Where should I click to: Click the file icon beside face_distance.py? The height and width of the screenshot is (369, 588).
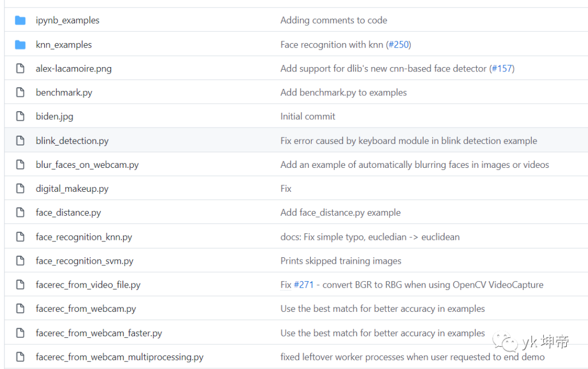point(20,213)
